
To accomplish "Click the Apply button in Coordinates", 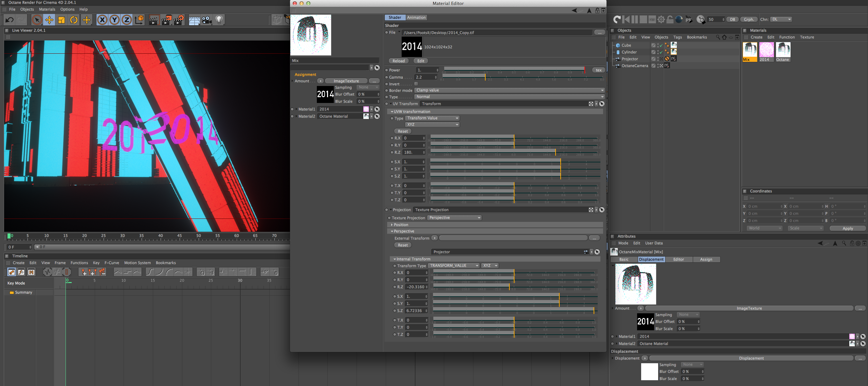I will (x=847, y=228).
